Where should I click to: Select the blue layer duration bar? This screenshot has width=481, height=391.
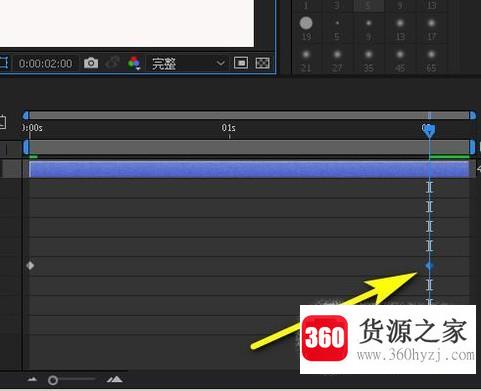click(249, 169)
